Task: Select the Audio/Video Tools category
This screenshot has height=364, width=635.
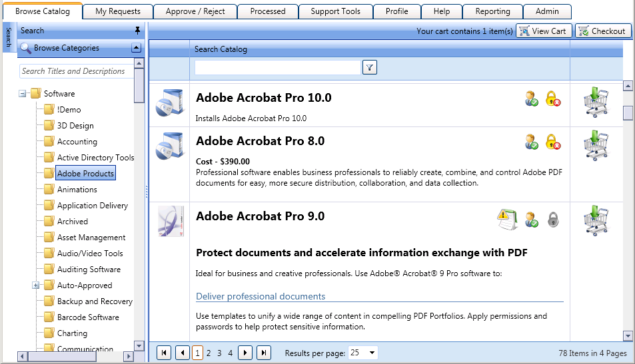Action: click(90, 253)
